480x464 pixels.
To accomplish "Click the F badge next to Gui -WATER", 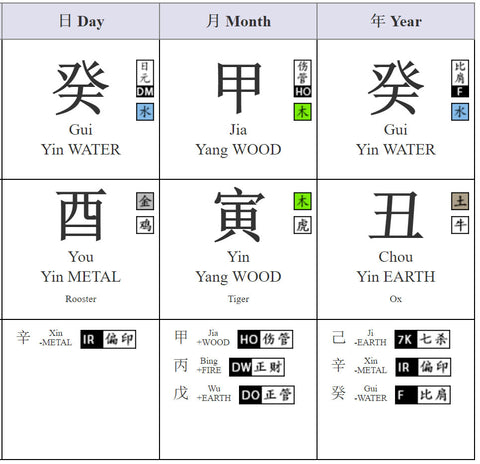I will click(x=423, y=395).
